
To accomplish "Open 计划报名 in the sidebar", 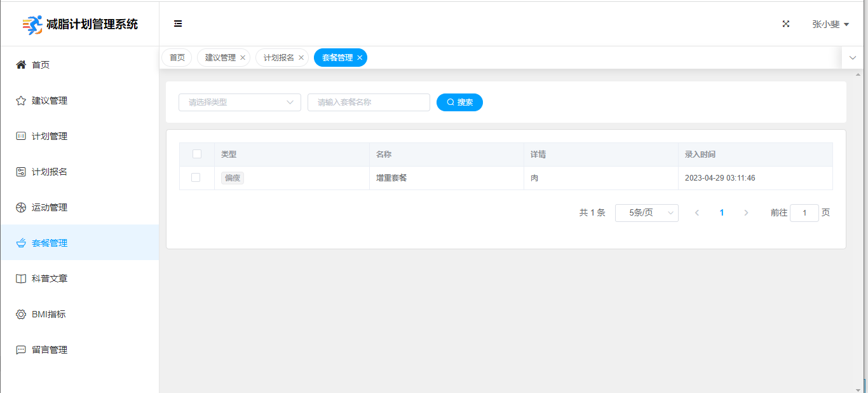I will coord(79,171).
